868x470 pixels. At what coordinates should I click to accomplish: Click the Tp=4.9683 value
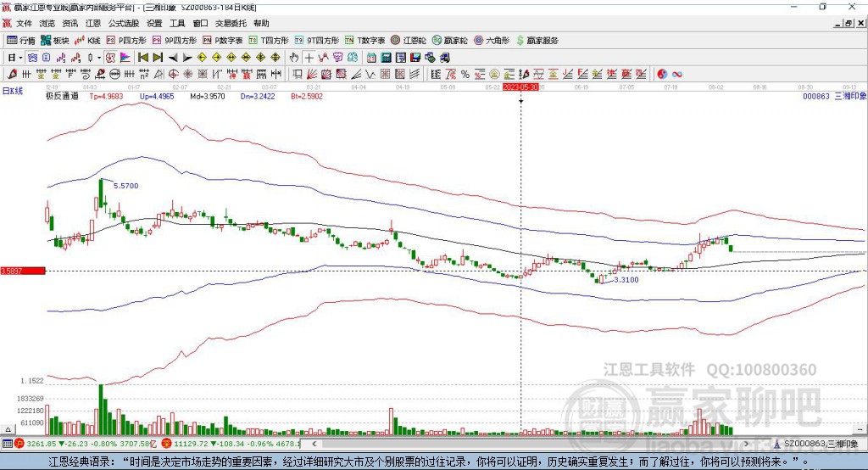(x=106, y=96)
